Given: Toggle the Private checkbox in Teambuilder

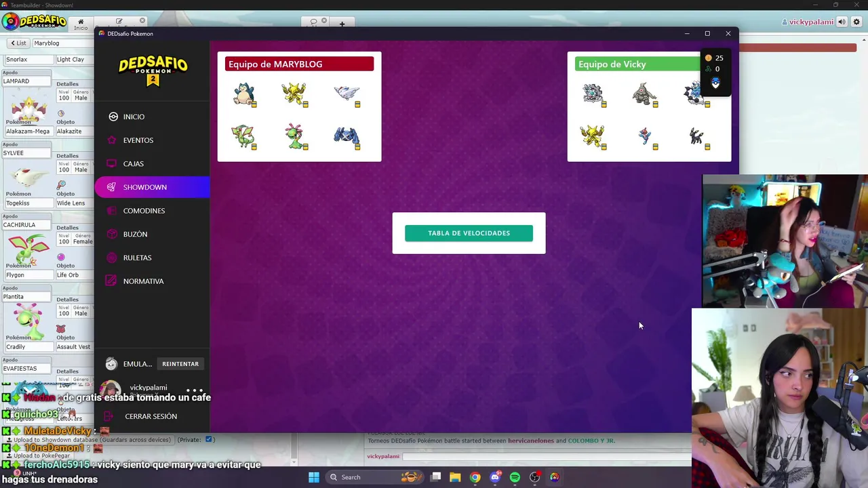Looking at the screenshot, I should click(209, 439).
